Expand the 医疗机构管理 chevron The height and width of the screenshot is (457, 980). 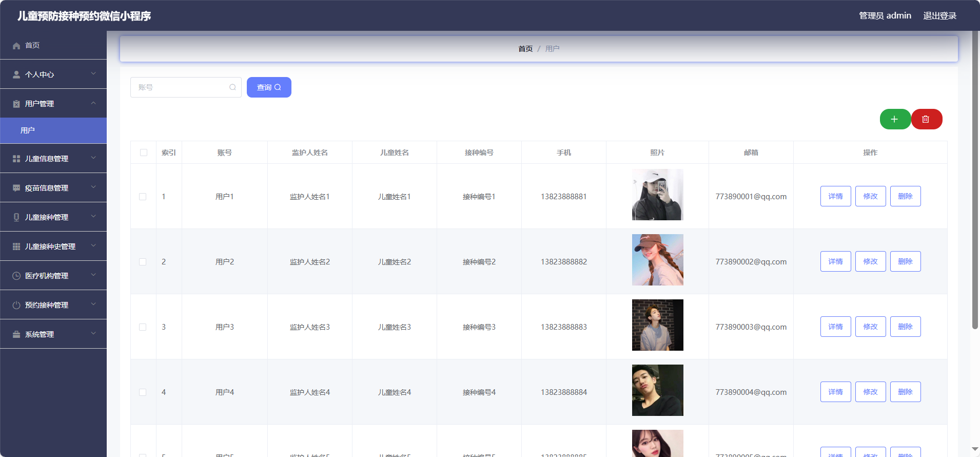coord(93,275)
